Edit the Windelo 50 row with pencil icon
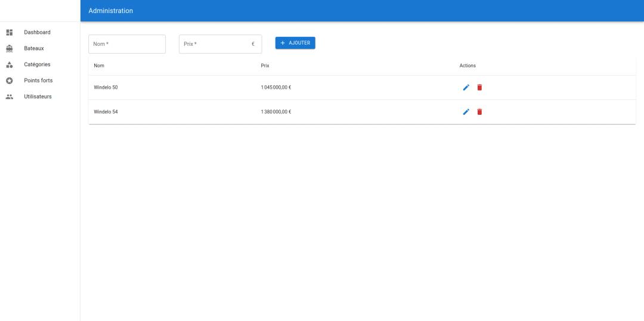Image resolution: width=644 pixels, height=321 pixels. point(466,88)
